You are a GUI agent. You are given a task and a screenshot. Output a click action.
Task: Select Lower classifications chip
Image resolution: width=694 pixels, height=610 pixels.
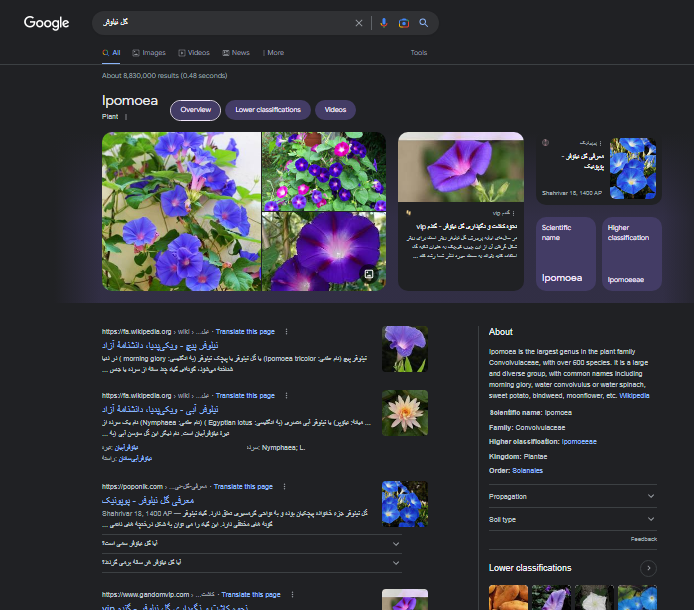268,110
